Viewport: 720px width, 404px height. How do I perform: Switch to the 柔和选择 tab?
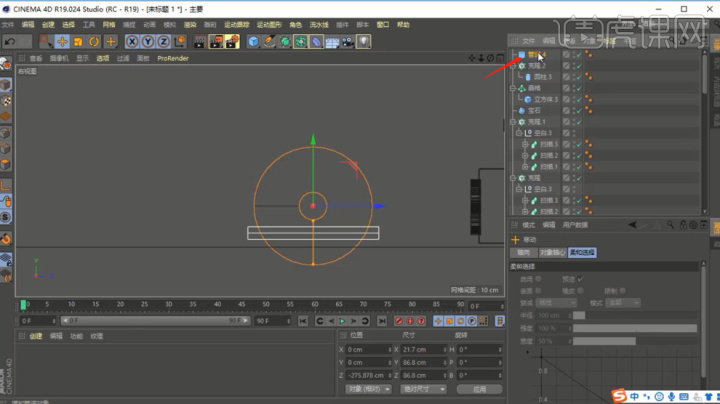point(582,253)
